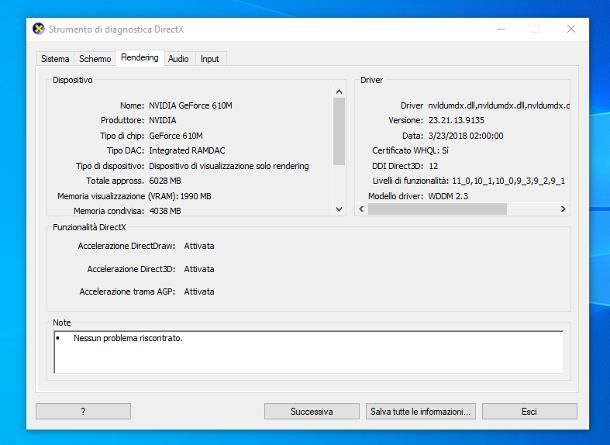Screen dimensions: 610x445
Task: Click Attivata next to Accelerazione DirectDraw
Action: [x=199, y=246]
